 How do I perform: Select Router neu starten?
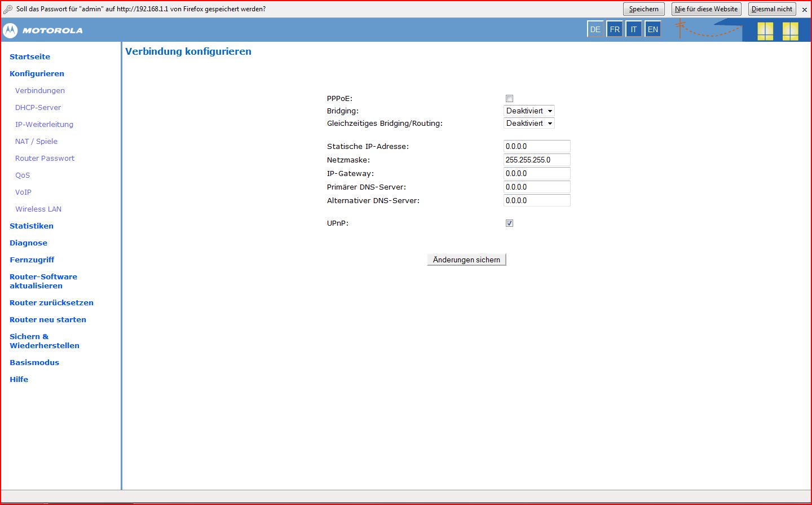(x=48, y=319)
